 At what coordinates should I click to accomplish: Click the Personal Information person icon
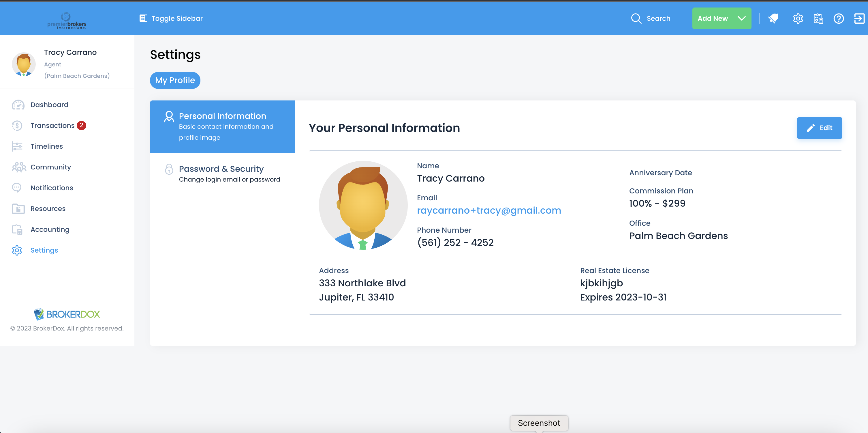point(169,117)
